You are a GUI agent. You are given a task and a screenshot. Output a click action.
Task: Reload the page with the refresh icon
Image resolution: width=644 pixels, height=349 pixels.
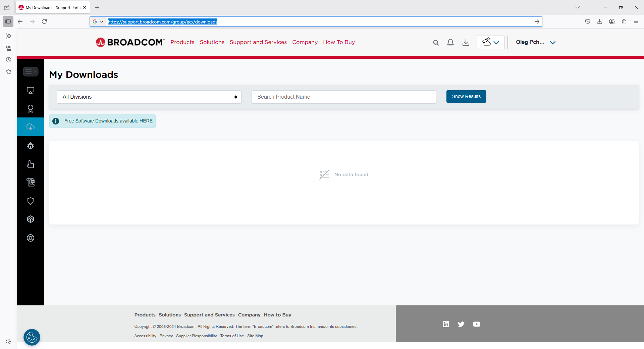coord(44,21)
